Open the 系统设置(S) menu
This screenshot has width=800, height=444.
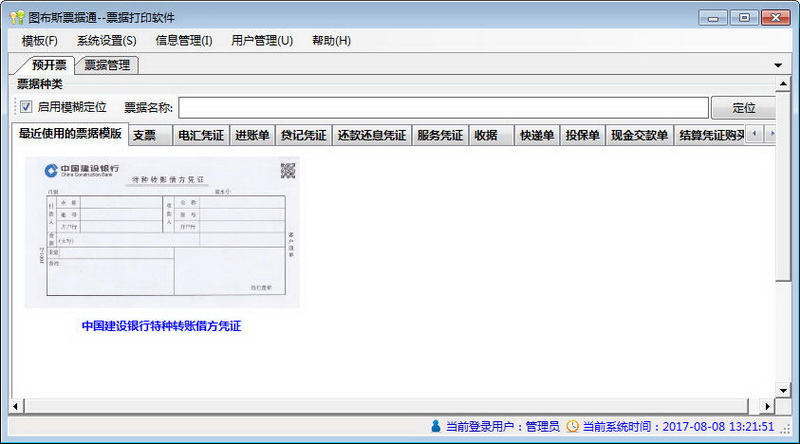point(107,41)
